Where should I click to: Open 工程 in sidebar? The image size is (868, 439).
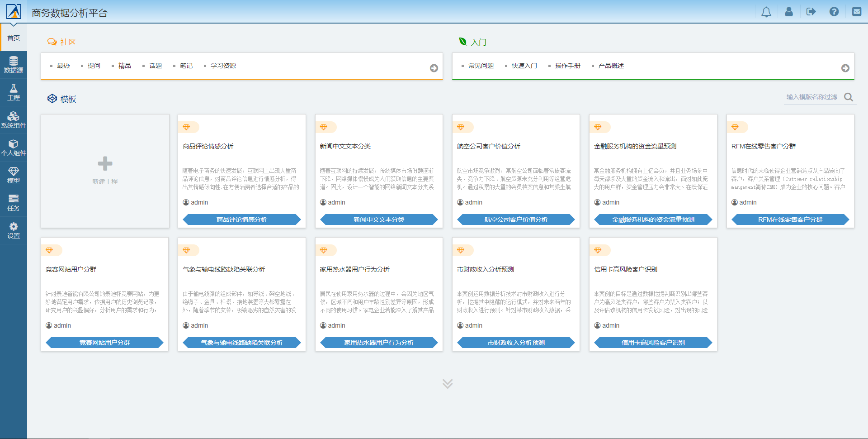point(14,92)
